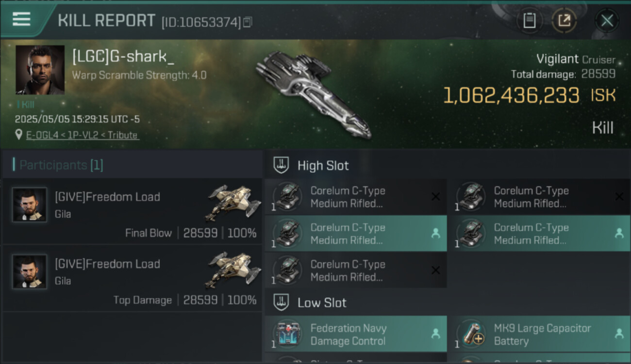Viewport: 631px width, 364px height.
Task: Select the Final Blow Freedom Load portrait
Action: 30,205
